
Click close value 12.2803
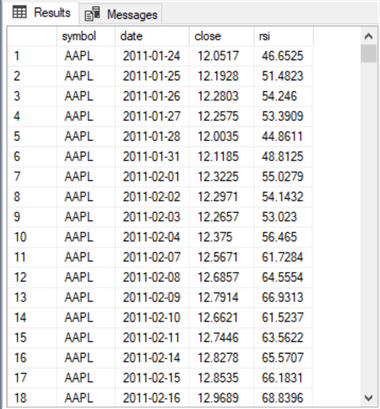pos(222,96)
